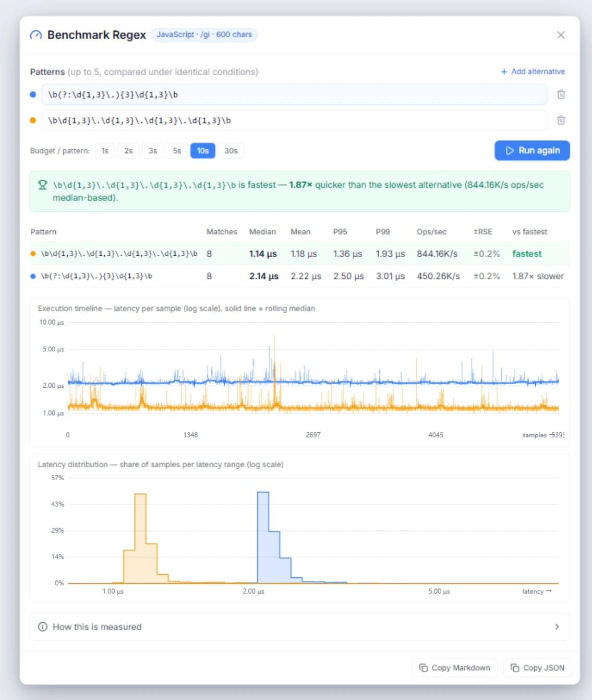Copy results with Copy Markdown button
This screenshot has width=592, height=700.
(455, 668)
